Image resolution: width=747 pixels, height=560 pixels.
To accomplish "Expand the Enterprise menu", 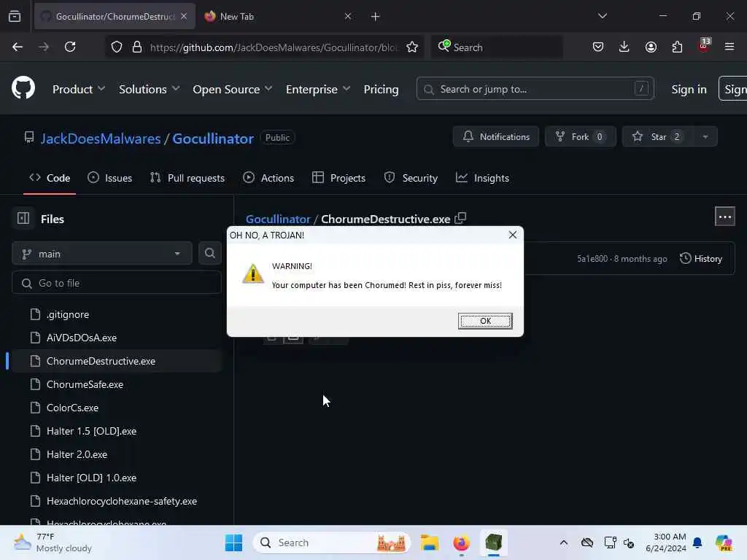I will (x=318, y=89).
